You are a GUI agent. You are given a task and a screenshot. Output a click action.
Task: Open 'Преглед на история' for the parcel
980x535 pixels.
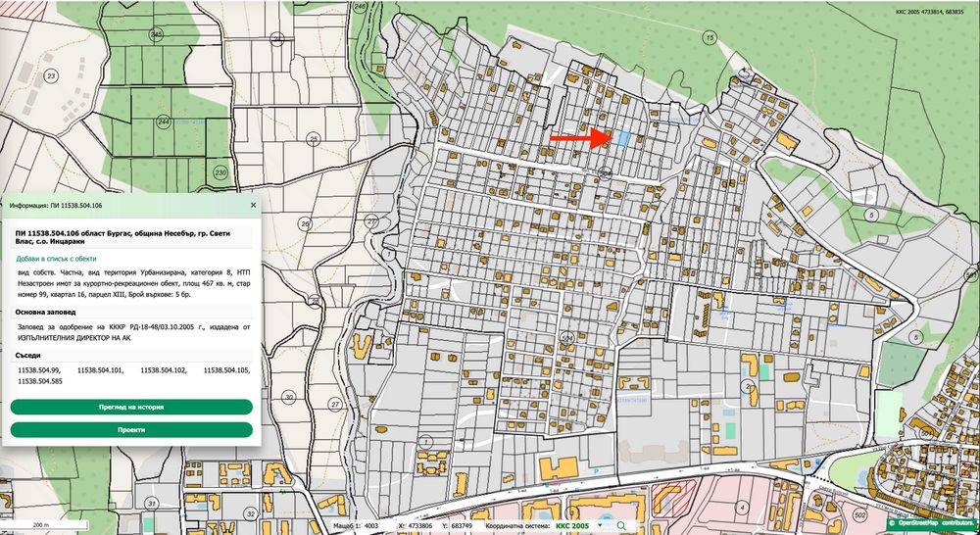pyautogui.click(x=131, y=407)
